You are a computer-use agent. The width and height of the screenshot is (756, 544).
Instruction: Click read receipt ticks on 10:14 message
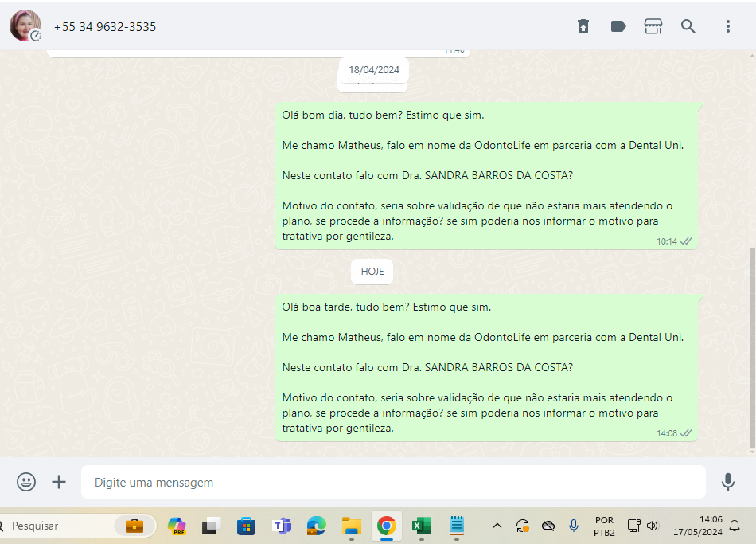coord(686,241)
